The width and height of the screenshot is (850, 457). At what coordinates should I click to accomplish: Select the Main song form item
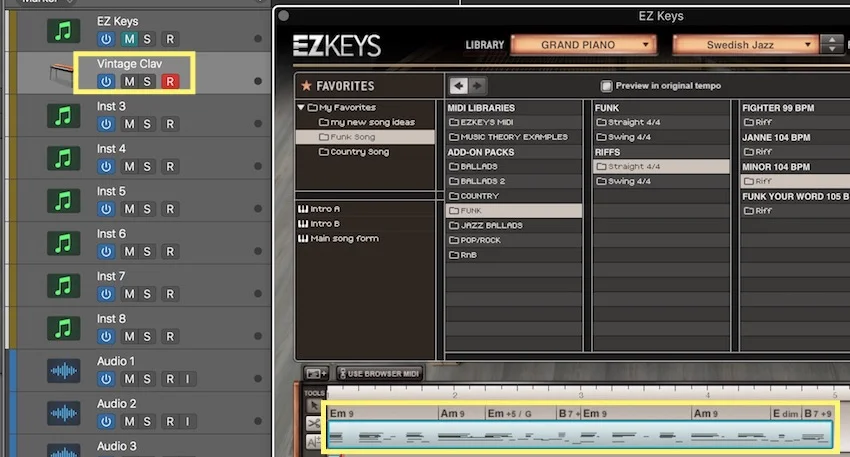click(x=339, y=238)
